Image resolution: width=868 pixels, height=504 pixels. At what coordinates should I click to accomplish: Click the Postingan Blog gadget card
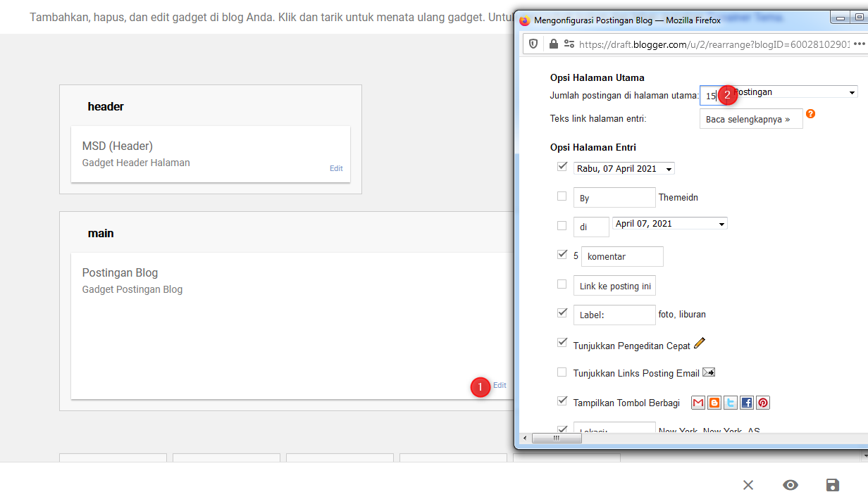(x=292, y=326)
